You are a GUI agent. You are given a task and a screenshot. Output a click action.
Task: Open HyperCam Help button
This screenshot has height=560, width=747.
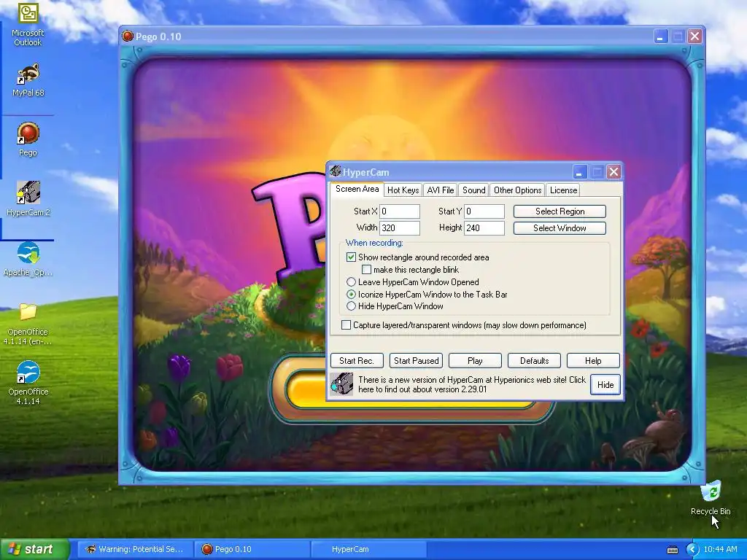point(593,360)
